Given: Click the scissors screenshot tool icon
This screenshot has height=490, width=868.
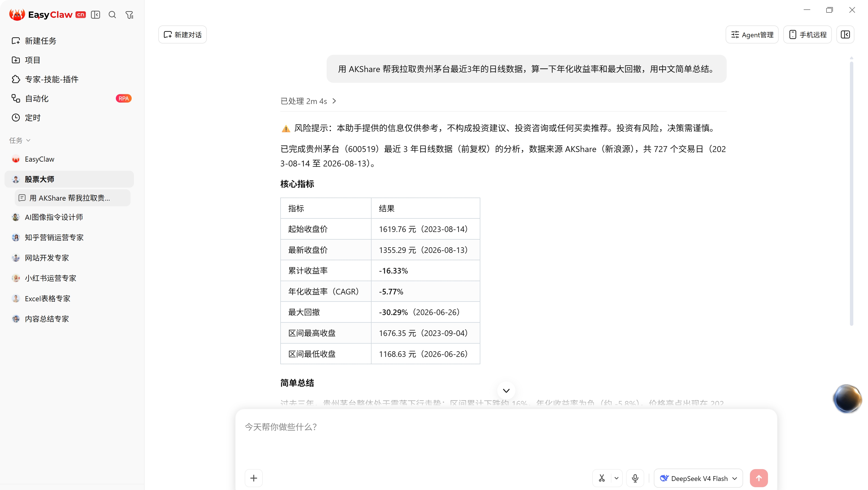Looking at the screenshot, I should pyautogui.click(x=602, y=478).
